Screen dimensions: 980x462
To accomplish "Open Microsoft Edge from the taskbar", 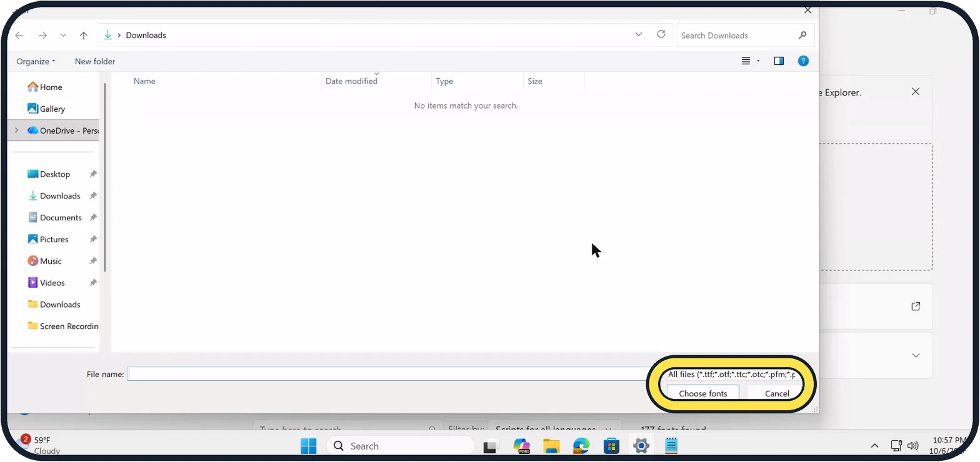I will 581,446.
